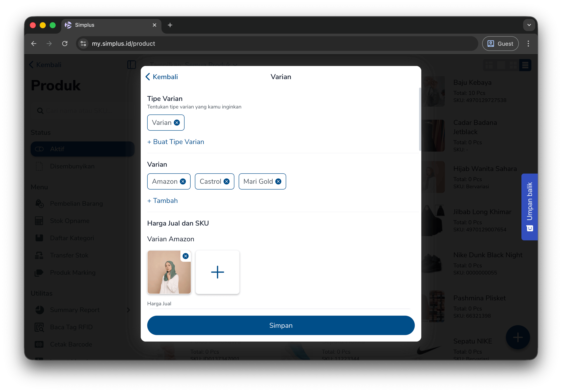This screenshot has width=562, height=392.
Task: Open a new browser tab
Action: [170, 25]
